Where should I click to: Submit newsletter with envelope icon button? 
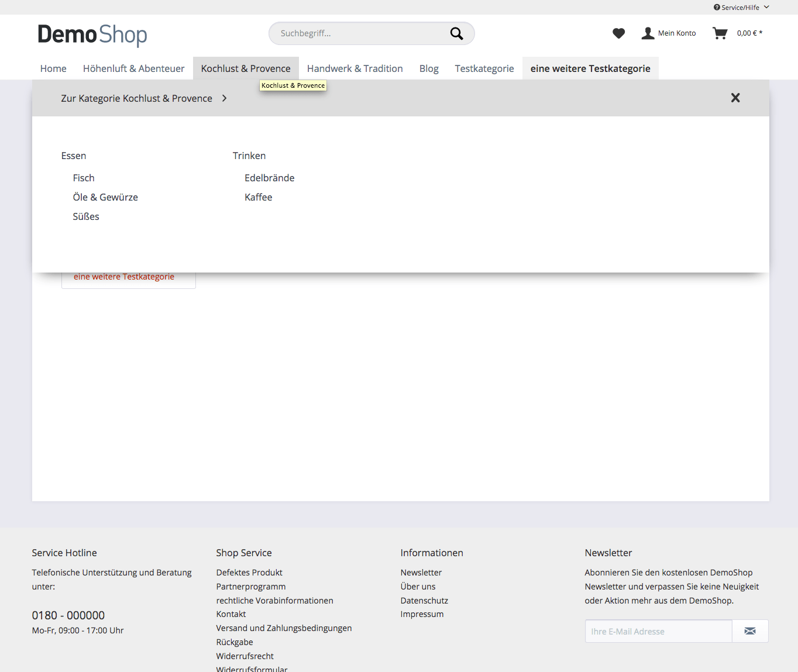click(x=750, y=631)
